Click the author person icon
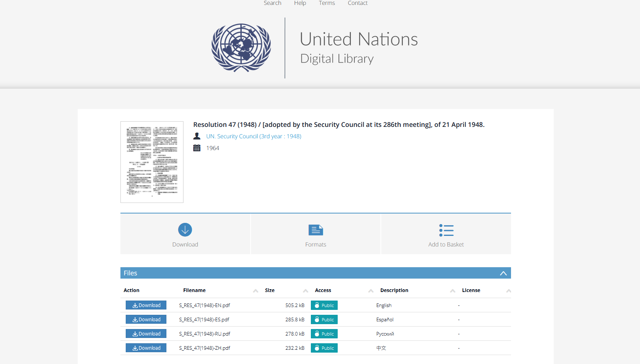This screenshot has height=364, width=640. point(197,136)
